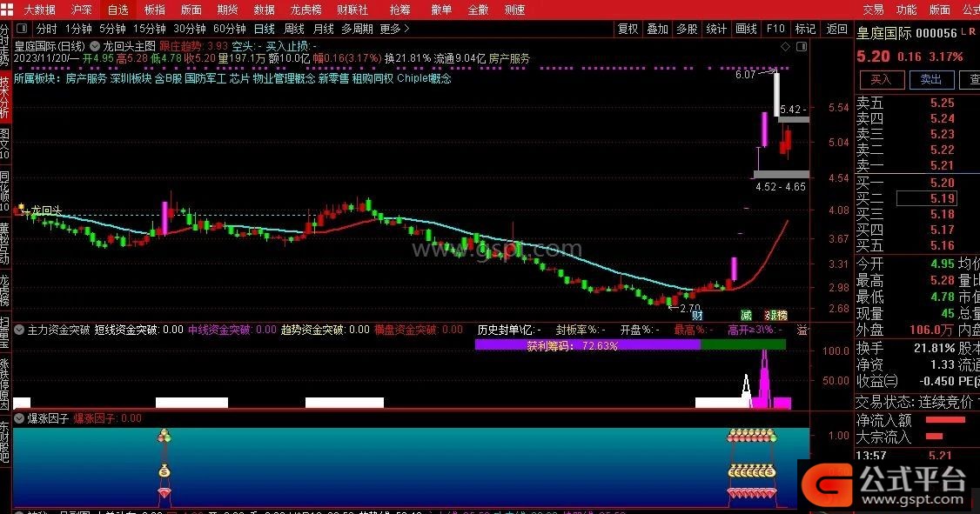Open the 物业管理概念 sector link

(x=284, y=78)
